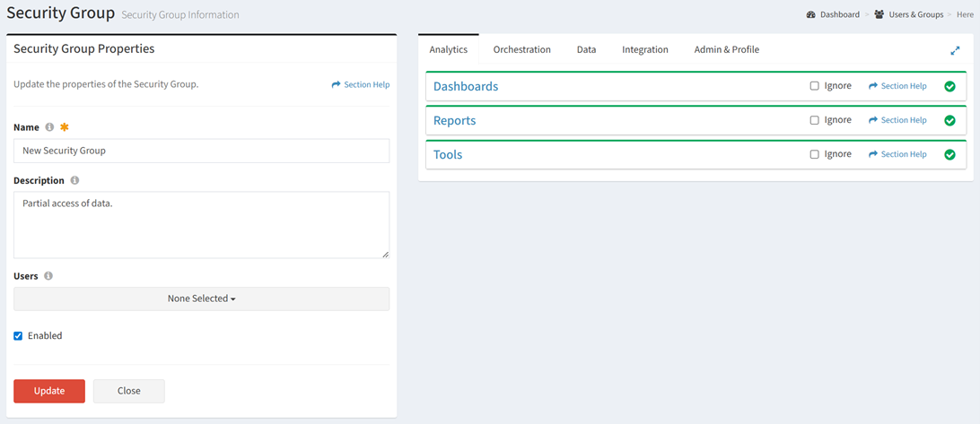The height and width of the screenshot is (424, 980).
Task: Uncheck the Enabled checkbox
Action: click(18, 336)
